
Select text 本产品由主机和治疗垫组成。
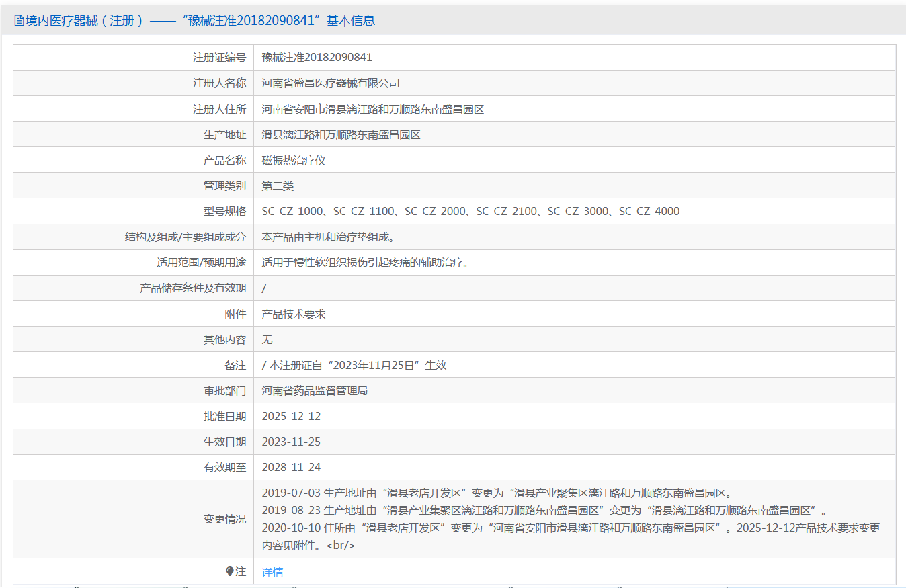pyautogui.click(x=331, y=237)
